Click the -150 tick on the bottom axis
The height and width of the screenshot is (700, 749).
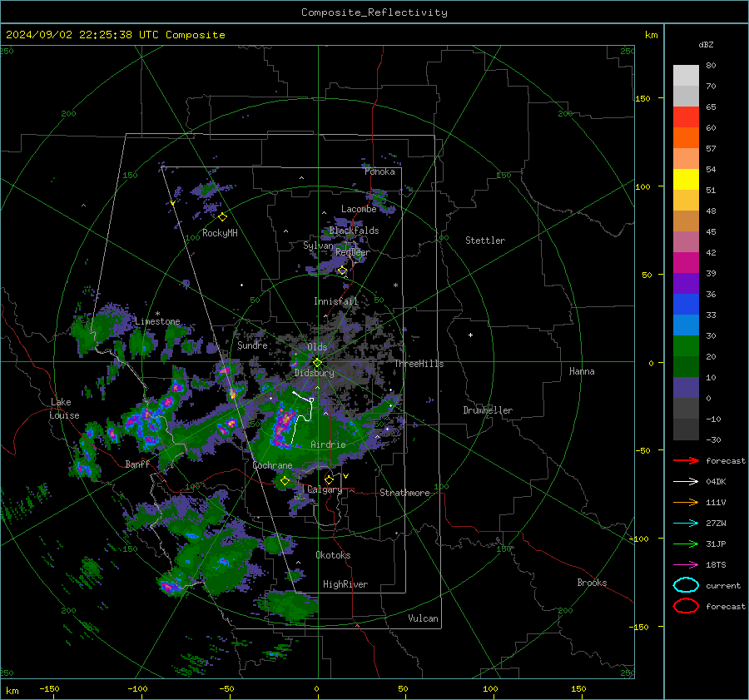(x=49, y=688)
